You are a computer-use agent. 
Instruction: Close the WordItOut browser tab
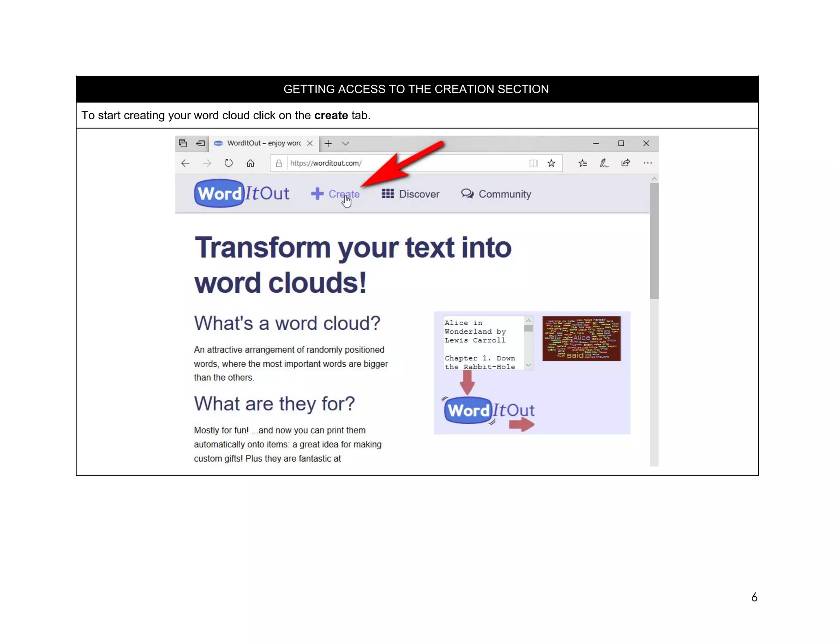click(x=310, y=143)
